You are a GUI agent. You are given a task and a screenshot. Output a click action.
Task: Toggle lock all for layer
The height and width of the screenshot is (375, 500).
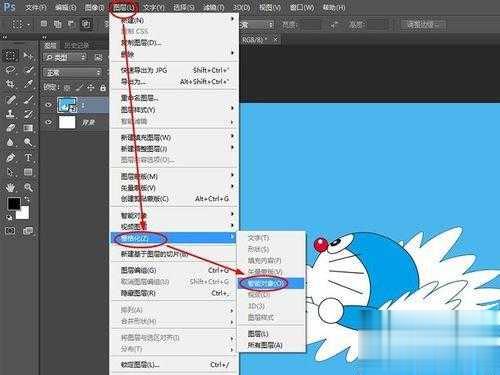[x=103, y=88]
